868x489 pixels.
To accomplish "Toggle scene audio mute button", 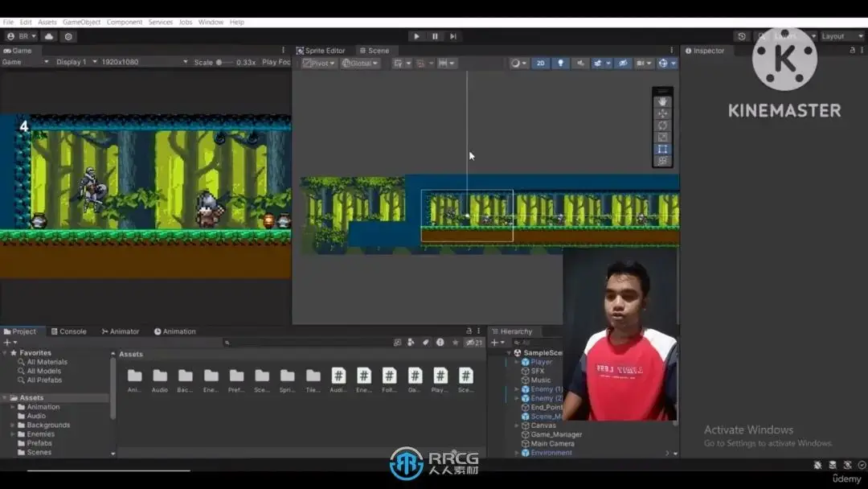I will point(580,63).
